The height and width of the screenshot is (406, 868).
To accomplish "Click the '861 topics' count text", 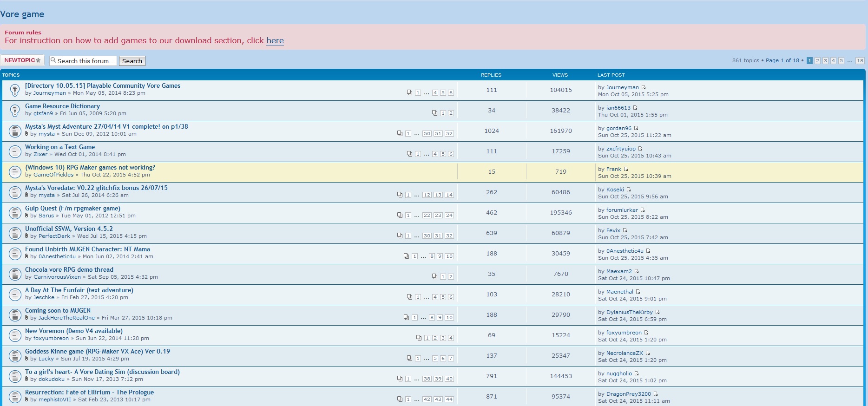I will point(746,60).
